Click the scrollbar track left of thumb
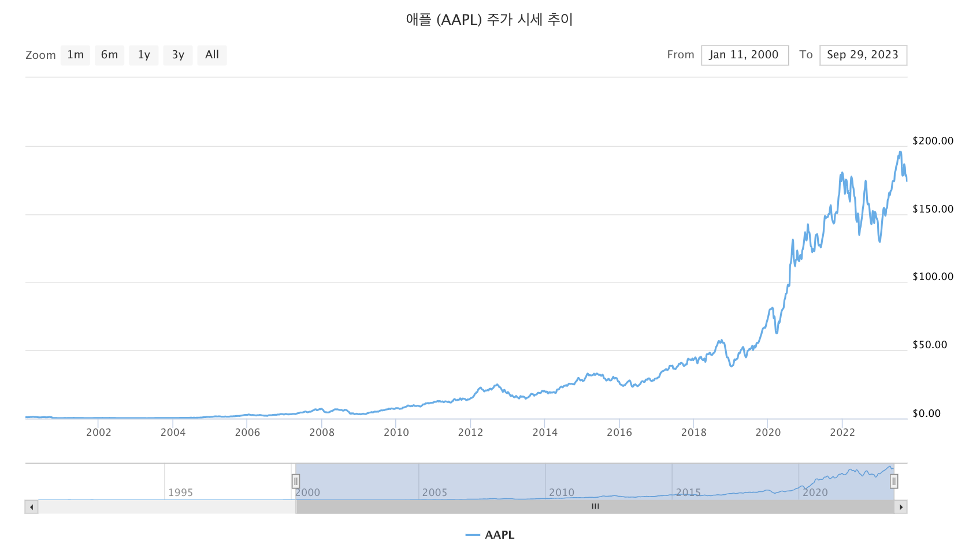The width and height of the screenshot is (980, 552). (166, 507)
